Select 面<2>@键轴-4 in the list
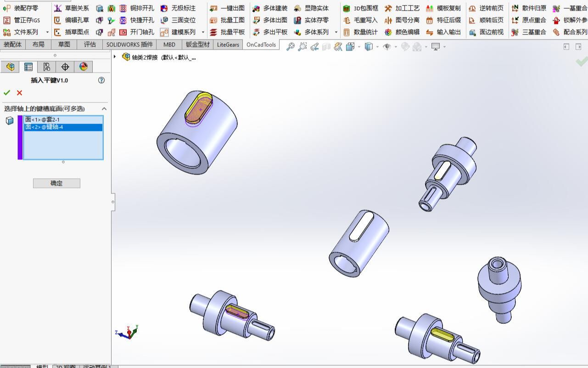This screenshot has width=588, height=368. [x=63, y=127]
